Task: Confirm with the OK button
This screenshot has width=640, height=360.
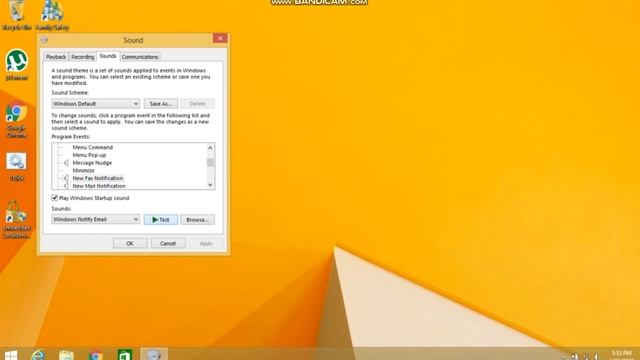Action: [x=130, y=243]
